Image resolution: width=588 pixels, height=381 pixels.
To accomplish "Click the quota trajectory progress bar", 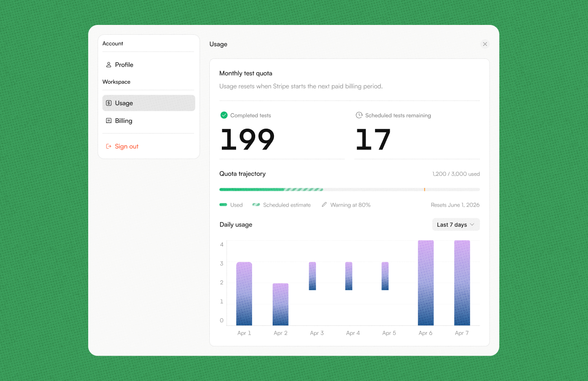I will [x=350, y=190].
